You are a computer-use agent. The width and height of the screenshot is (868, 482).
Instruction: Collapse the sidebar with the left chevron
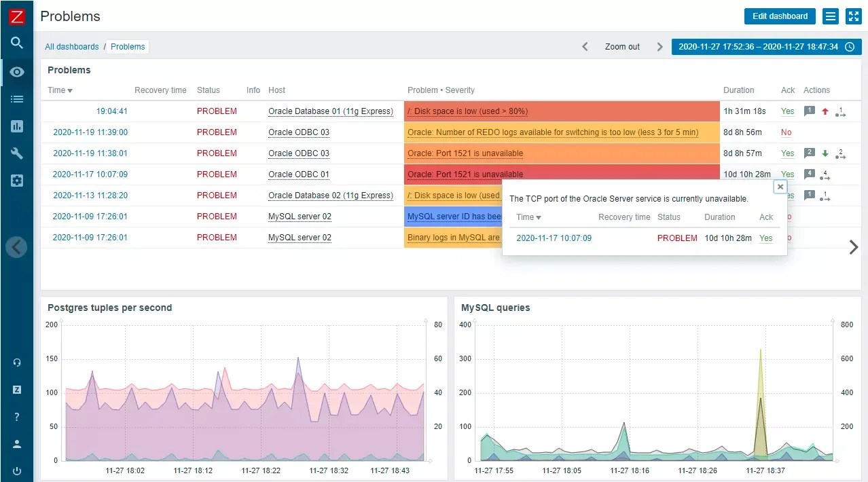coord(16,246)
